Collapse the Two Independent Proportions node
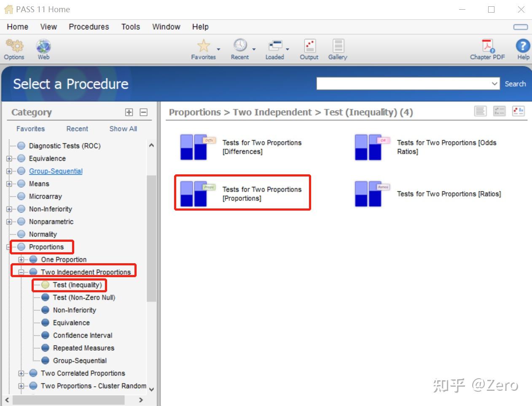The width and height of the screenshot is (532, 406). (21, 272)
